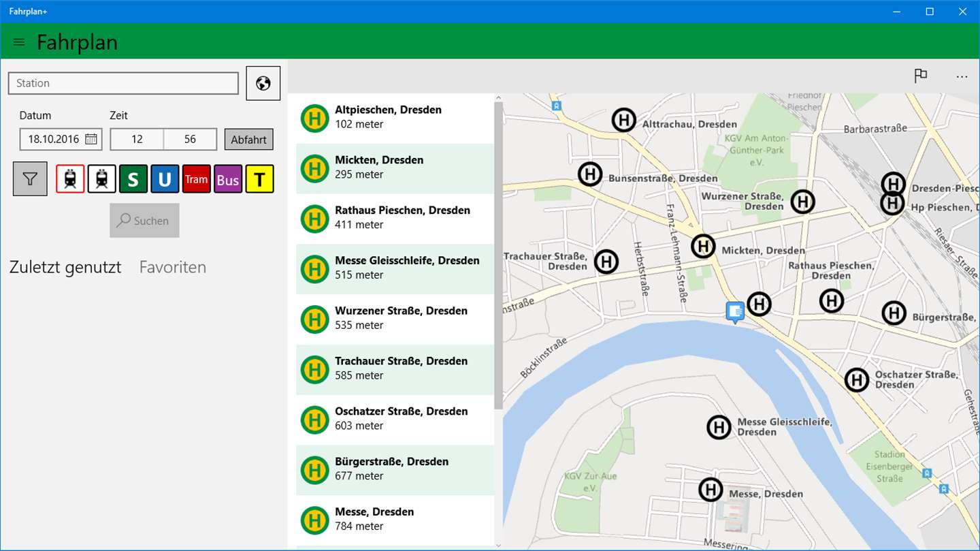Viewport: 980px width, 551px height.
Task: Toggle the S-Bahn transport filter
Action: point(133,179)
